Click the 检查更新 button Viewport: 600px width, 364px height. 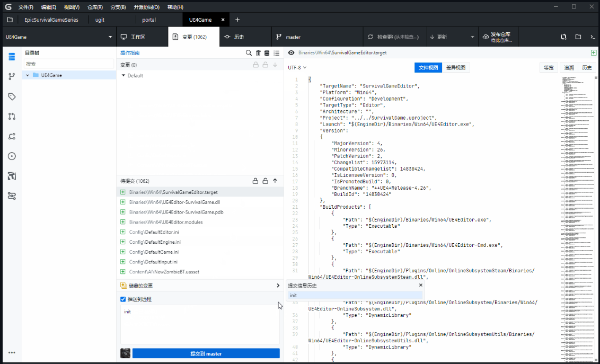click(x=394, y=37)
